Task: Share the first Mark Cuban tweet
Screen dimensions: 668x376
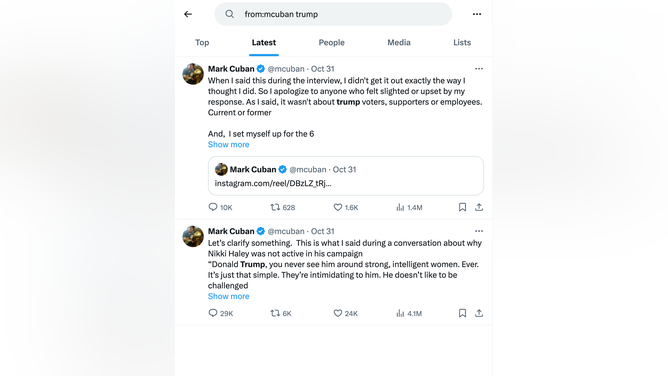Action: 479,207
